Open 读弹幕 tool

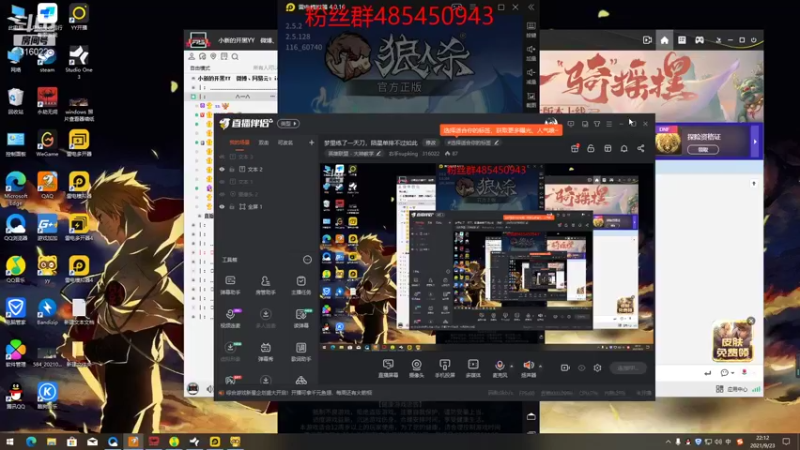pyautogui.click(x=301, y=318)
